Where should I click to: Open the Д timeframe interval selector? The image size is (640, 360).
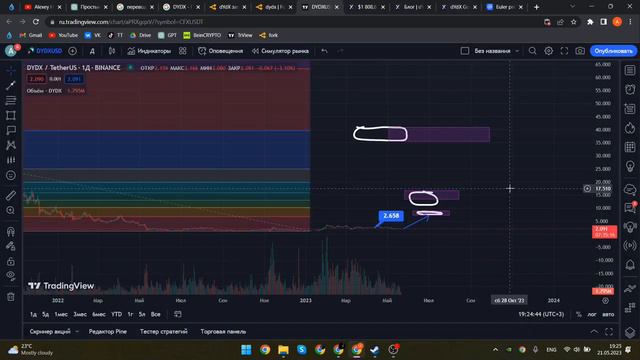92,51
